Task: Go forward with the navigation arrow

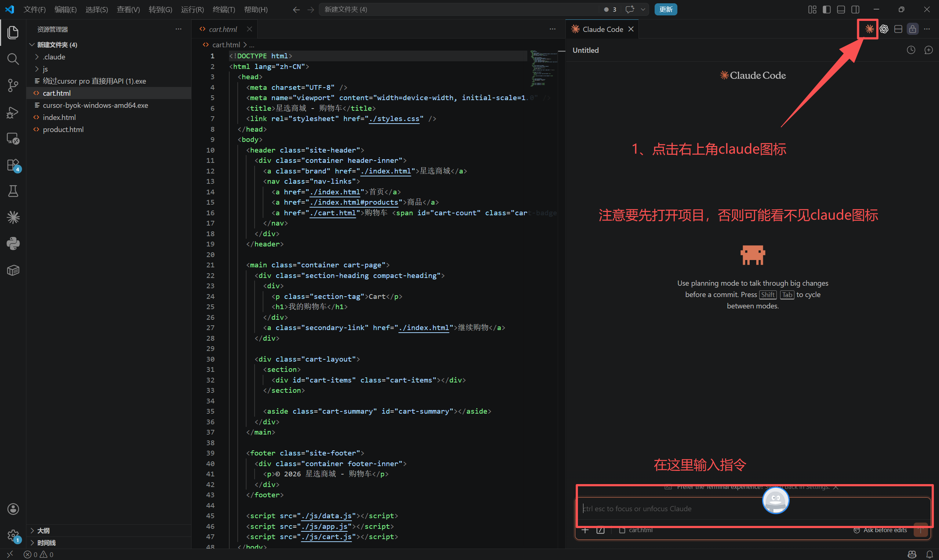Action: click(x=311, y=10)
